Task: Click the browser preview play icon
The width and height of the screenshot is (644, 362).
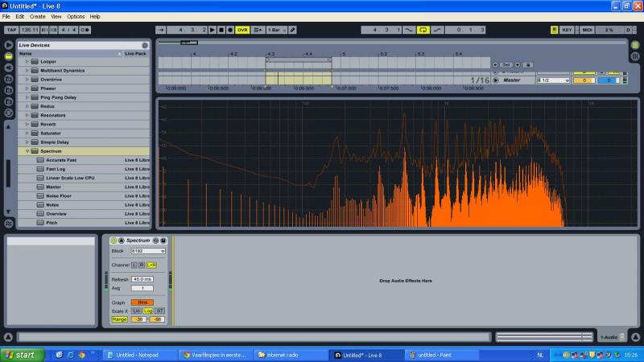Action: (8, 45)
